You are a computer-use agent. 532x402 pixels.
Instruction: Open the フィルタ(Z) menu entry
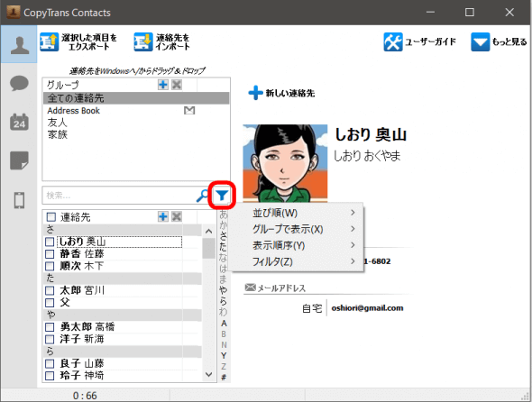[298, 261]
